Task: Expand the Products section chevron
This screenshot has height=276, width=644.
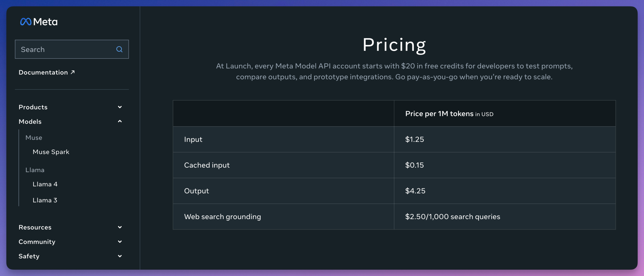Action: (120, 107)
